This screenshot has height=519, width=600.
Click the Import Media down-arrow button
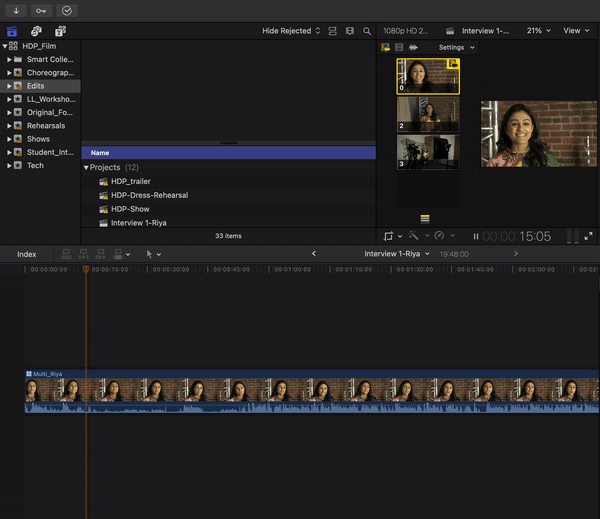coord(16,10)
